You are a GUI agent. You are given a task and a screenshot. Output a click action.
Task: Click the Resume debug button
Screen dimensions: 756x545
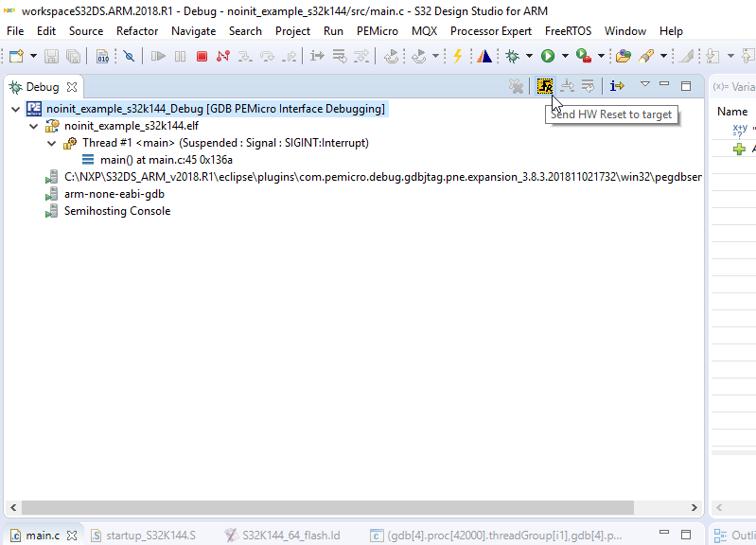(158, 57)
